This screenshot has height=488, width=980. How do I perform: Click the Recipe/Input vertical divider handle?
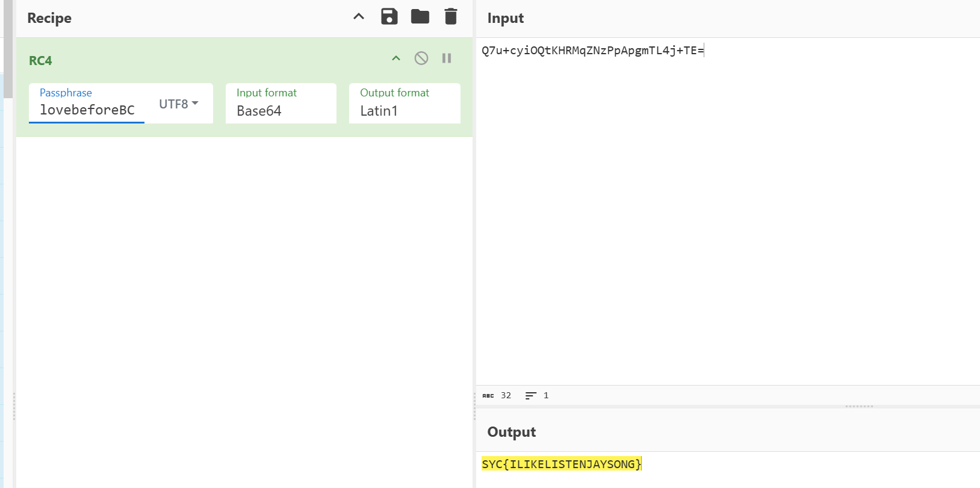coord(474,407)
